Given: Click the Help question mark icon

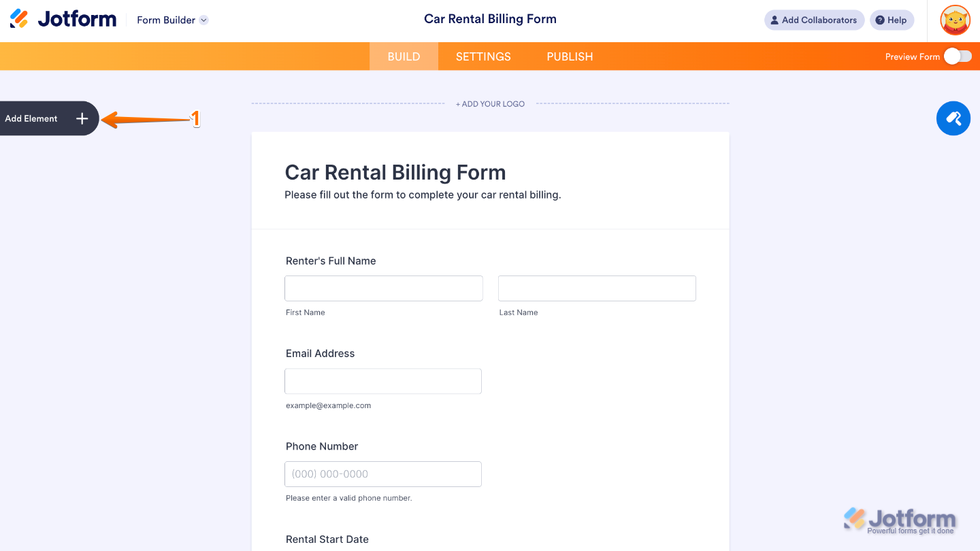Looking at the screenshot, I should 880,20.
